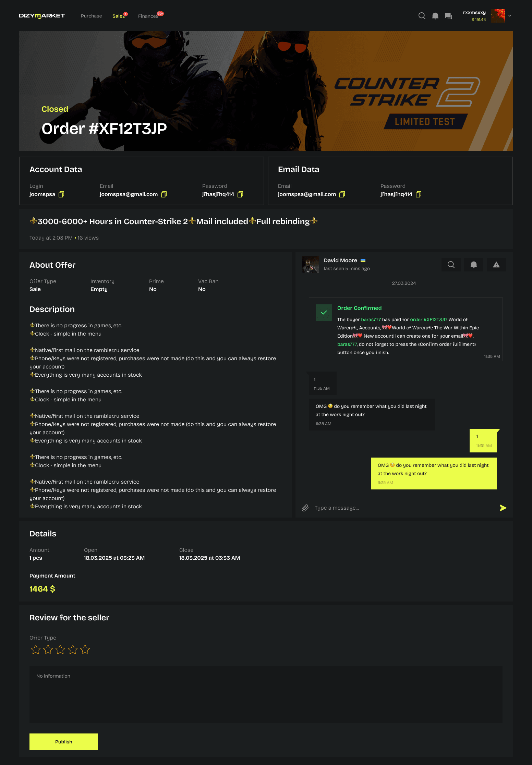Viewport: 532px width, 765px height.
Task: Click the user avatar image in header
Action: coord(498,16)
